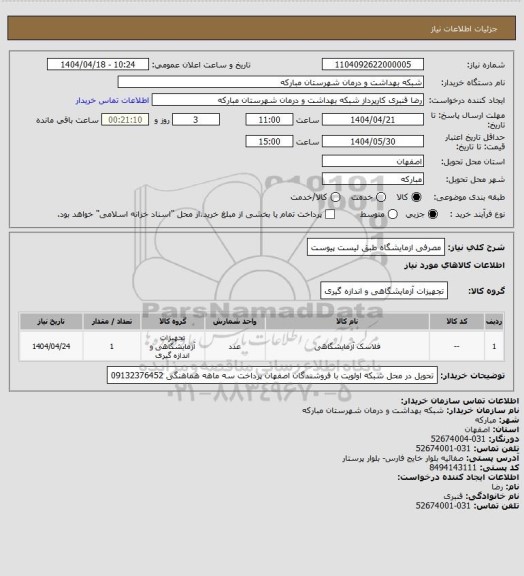Click the اطلاعات ایجاد کننده درخواست heading
524x576 pixels.
pos(458,477)
